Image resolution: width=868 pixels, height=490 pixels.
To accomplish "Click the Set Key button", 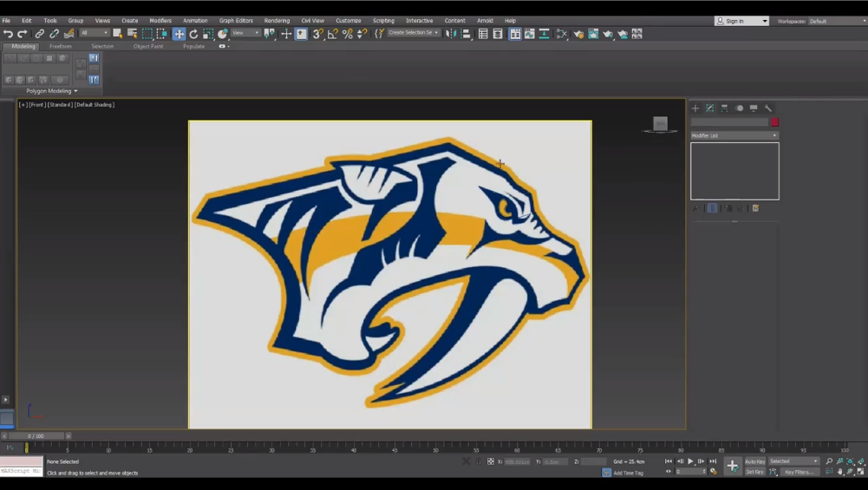I will click(754, 472).
